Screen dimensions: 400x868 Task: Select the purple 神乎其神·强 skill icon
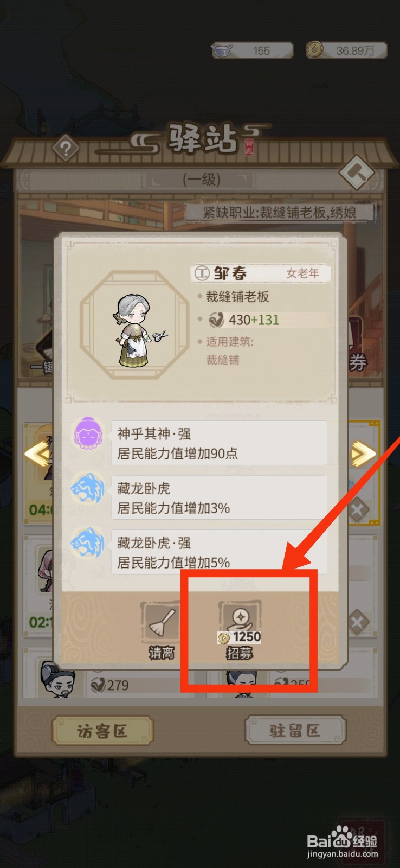88,433
